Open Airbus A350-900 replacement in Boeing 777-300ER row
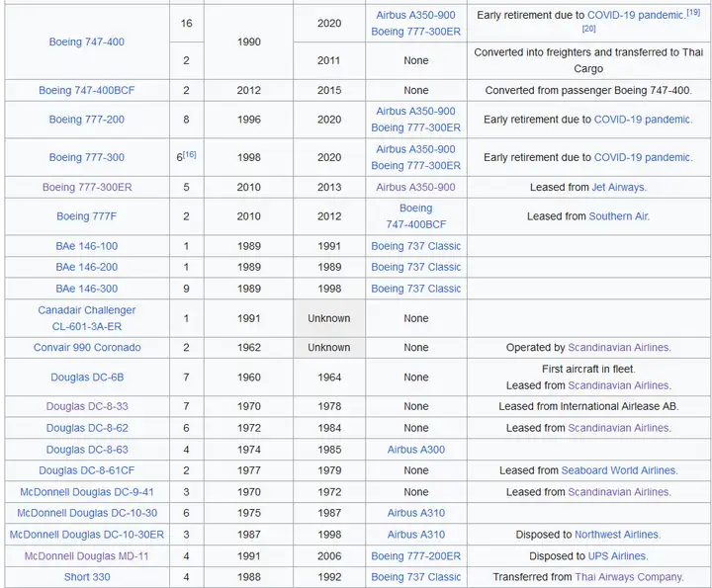Viewport: 712px width, 588px height. coord(415,187)
